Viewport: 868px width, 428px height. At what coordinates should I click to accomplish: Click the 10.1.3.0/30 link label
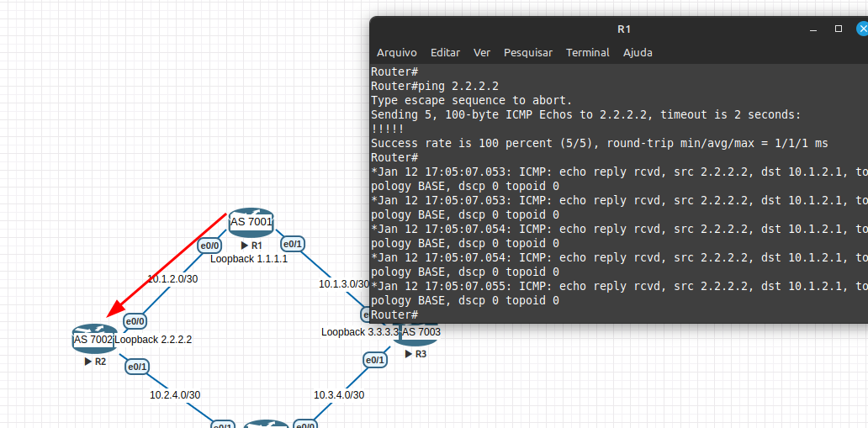pos(343,283)
